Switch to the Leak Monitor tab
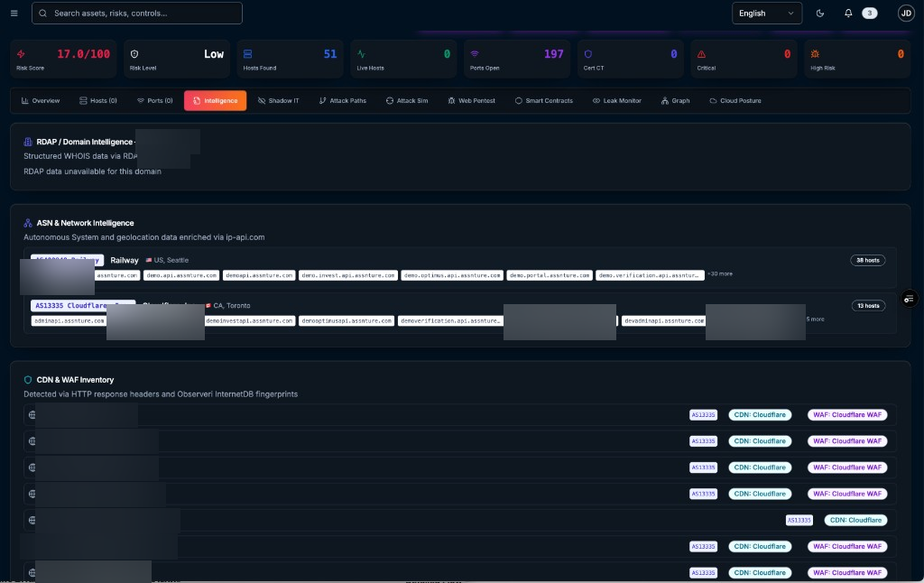The width and height of the screenshot is (924, 583). (x=617, y=101)
